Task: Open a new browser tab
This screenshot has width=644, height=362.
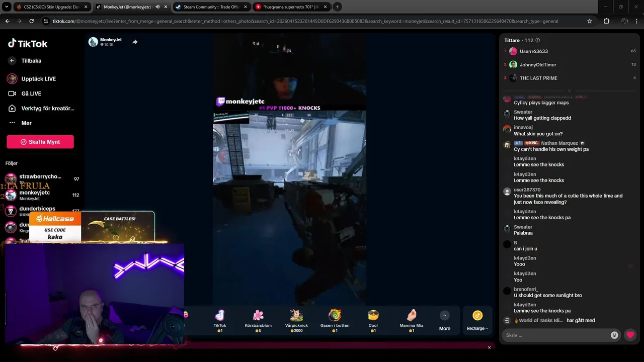Action: pos(337,7)
